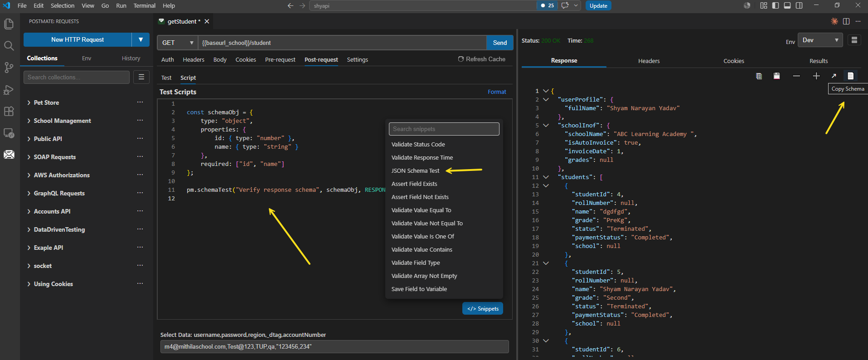The height and width of the screenshot is (360, 868).
Task: Switch to the Env tab in sidebar
Action: tap(87, 58)
